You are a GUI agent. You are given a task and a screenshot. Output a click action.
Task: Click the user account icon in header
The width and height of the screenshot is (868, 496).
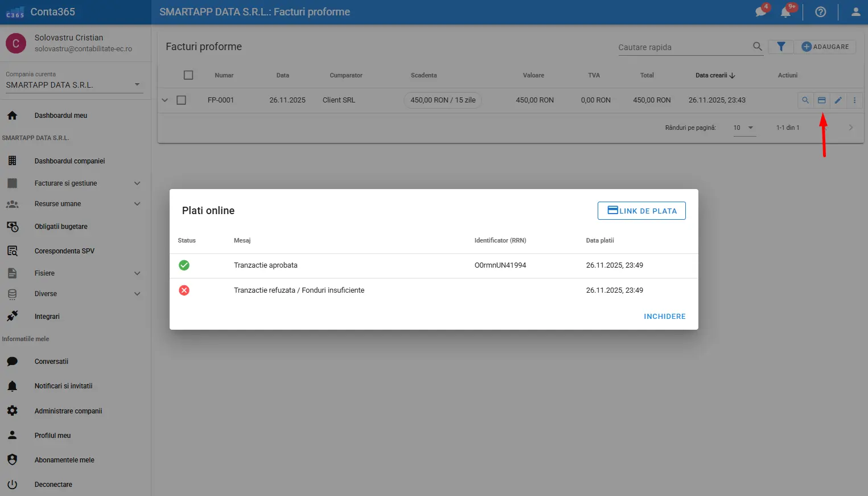[x=855, y=12]
